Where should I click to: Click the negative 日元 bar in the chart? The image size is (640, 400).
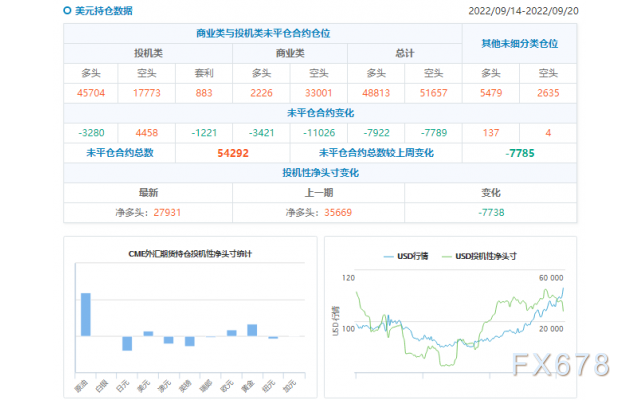(127, 344)
